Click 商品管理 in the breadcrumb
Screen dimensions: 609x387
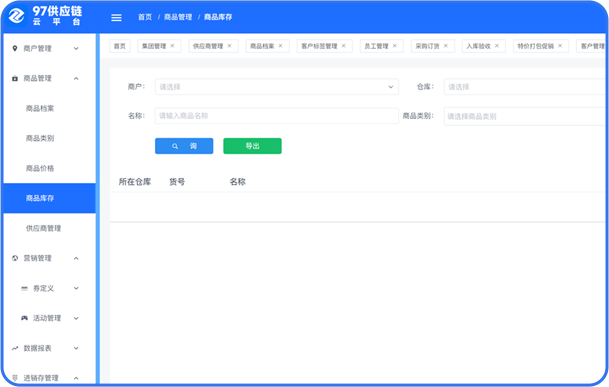point(178,17)
